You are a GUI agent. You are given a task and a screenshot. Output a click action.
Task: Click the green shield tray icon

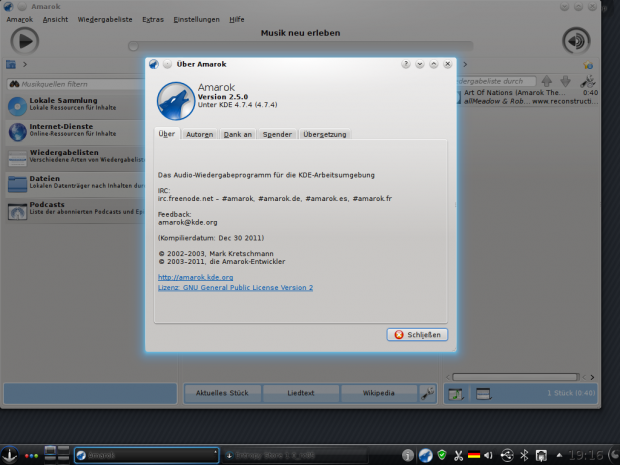[442, 455]
